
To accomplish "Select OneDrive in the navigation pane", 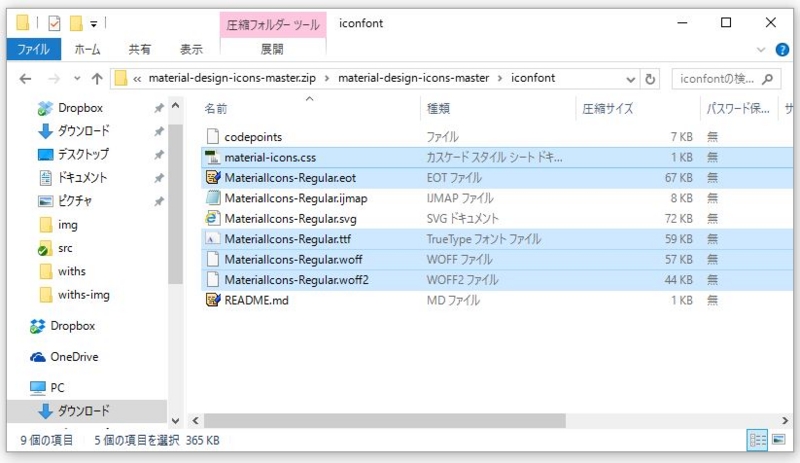I will click(74, 357).
